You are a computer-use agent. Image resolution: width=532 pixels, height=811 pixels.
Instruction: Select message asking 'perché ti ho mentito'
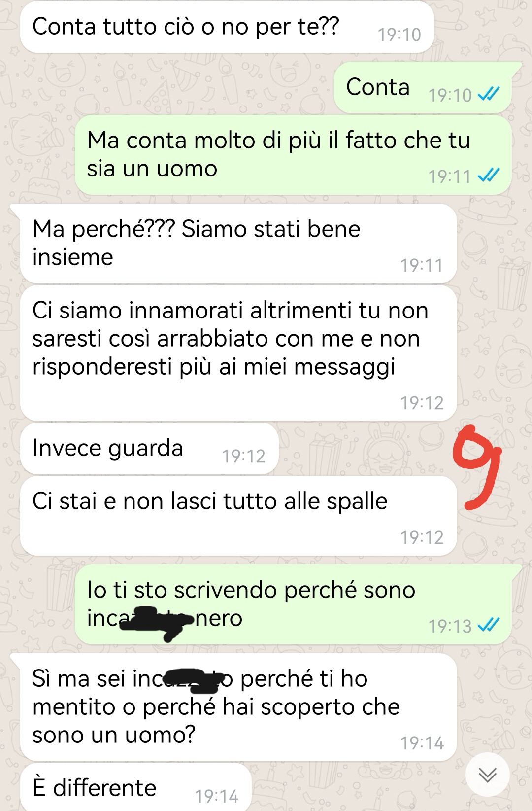(x=238, y=707)
